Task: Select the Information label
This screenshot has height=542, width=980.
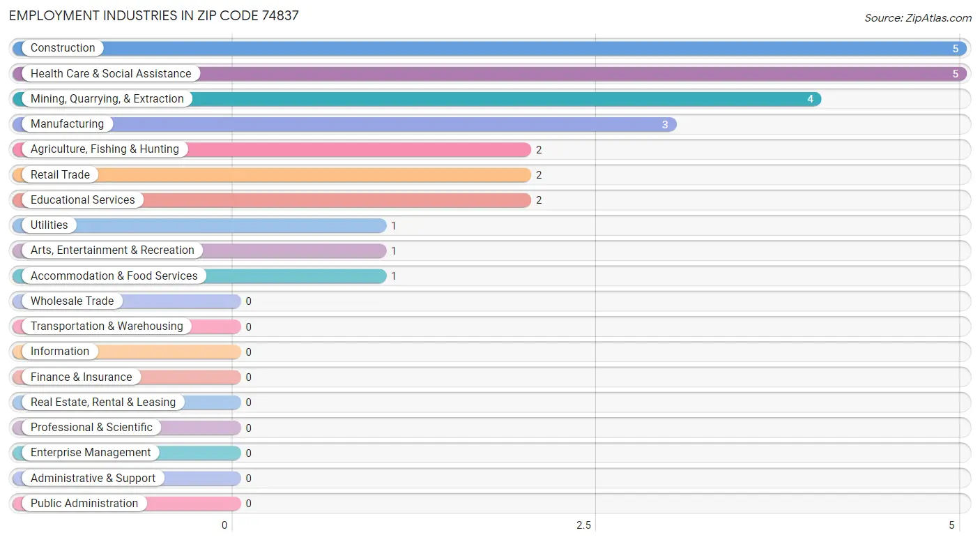Action: click(x=60, y=352)
